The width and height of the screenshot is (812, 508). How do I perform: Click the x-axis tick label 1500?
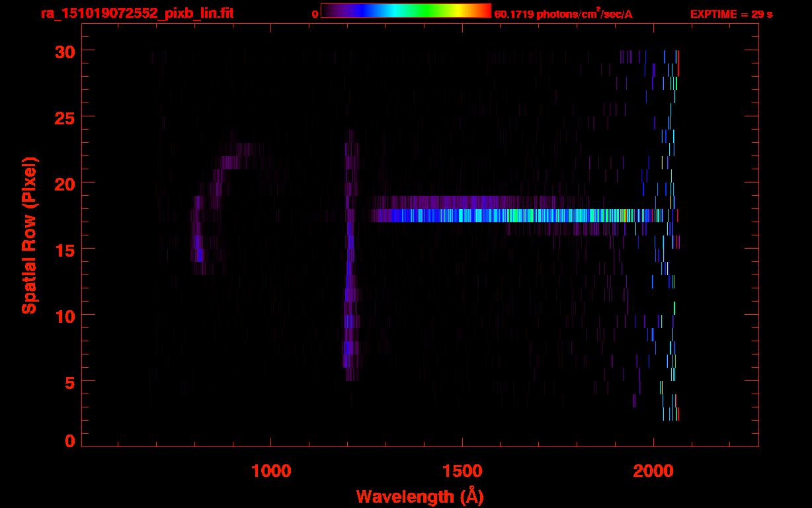point(462,471)
